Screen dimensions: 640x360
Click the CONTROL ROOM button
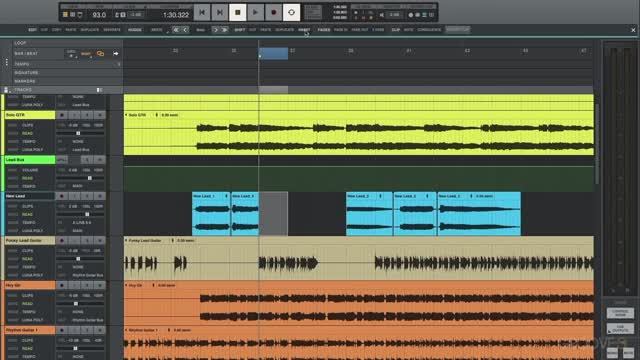(620, 313)
